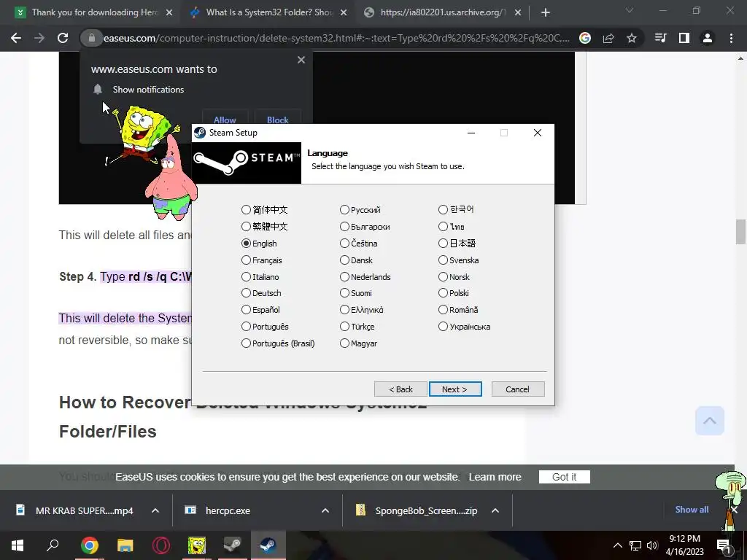Click the back-to-top arrow button
747x560 pixels.
pos(710,421)
